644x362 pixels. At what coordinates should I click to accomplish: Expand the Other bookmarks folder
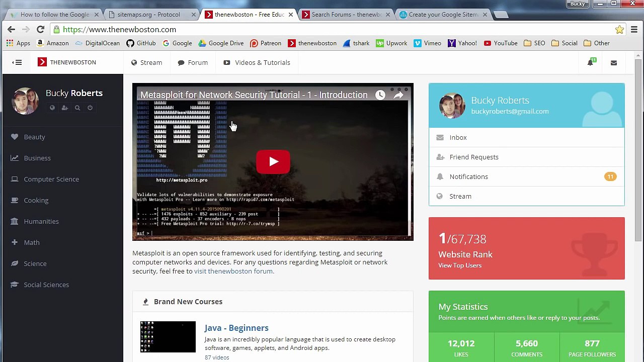pos(597,43)
